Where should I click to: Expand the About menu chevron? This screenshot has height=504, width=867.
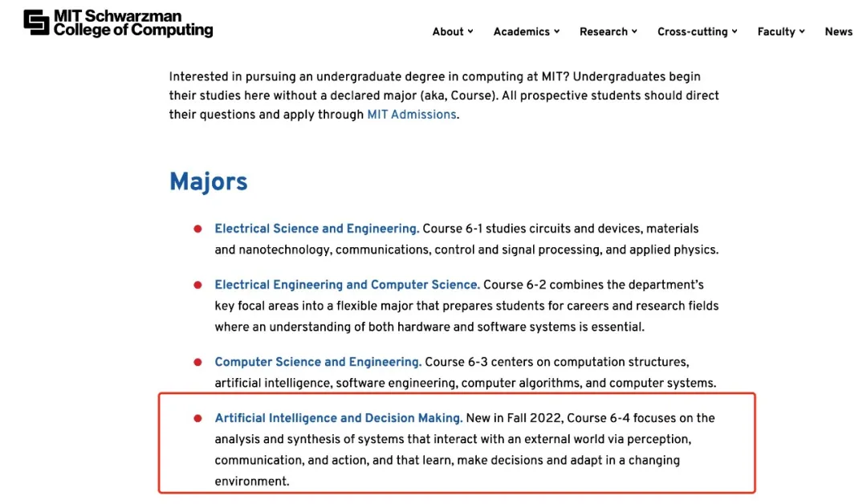point(470,31)
